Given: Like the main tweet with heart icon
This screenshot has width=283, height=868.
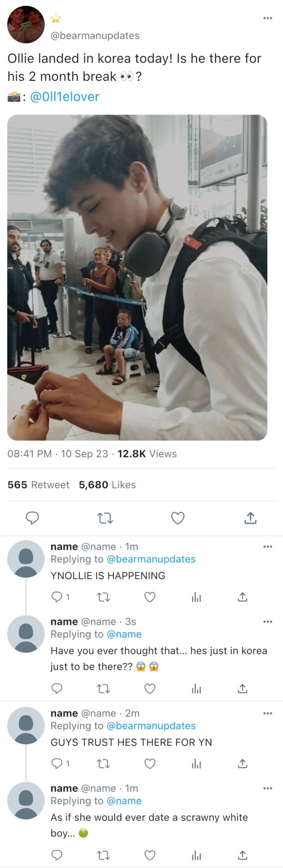Looking at the screenshot, I should [178, 518].
